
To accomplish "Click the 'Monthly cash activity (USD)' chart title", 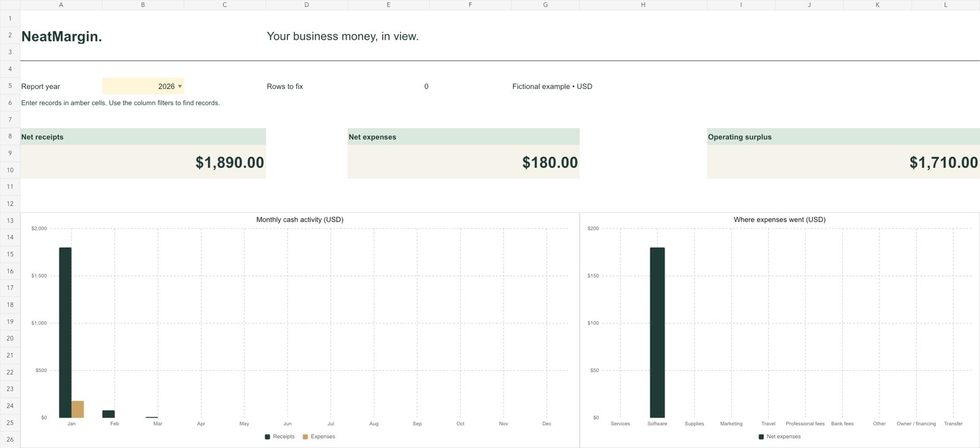I will (300, 219).
